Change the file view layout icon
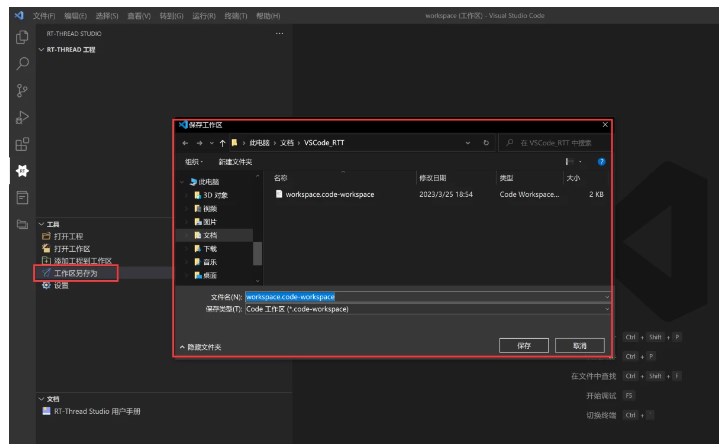This screenshot has height=448, width=726. pos(569,162)
